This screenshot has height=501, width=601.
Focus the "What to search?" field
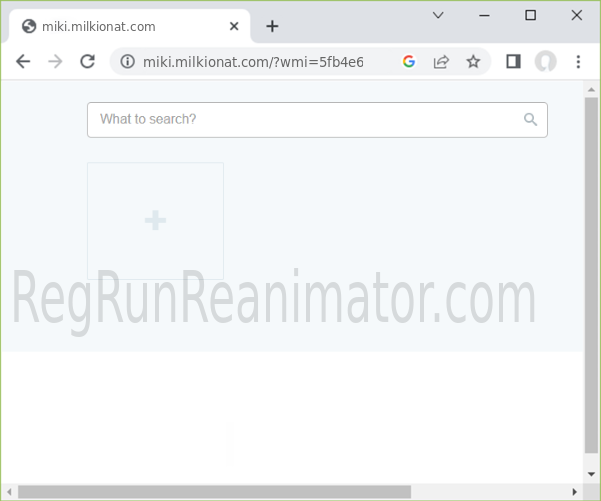[x=300, y=119]
